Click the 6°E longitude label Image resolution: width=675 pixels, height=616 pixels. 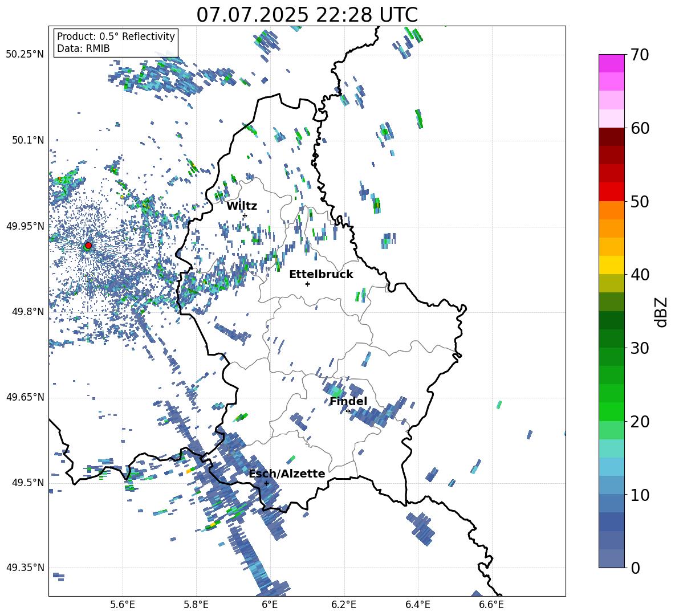pos(270,605)
